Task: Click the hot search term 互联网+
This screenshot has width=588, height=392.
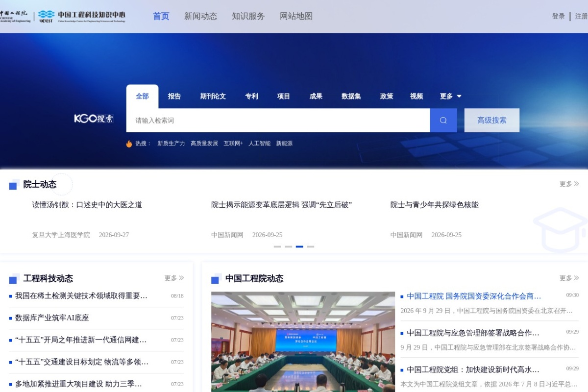Action: click(233, 144)
